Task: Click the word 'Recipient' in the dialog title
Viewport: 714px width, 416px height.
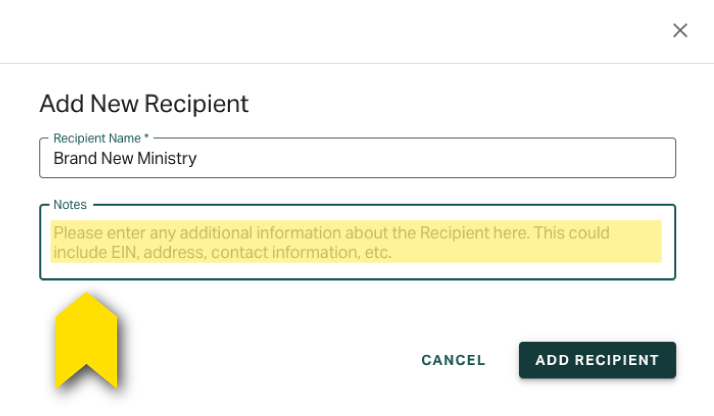Action: 196,104
